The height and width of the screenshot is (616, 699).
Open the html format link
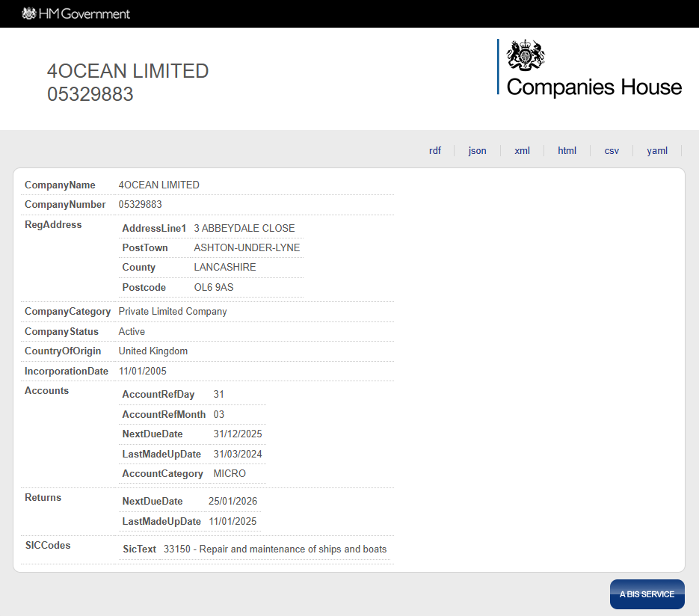point(567,151)
